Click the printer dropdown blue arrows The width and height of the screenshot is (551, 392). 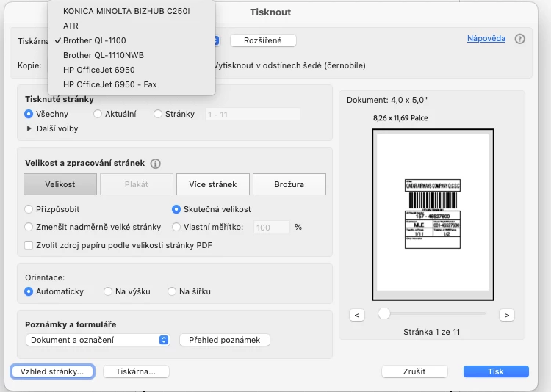pyautogui.click(x=217, y=41)
